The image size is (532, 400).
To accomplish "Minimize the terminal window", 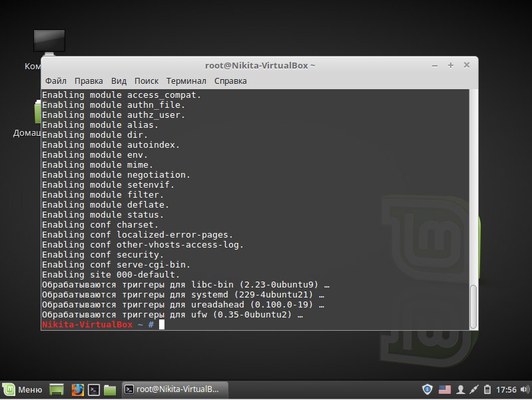I will [435, 65].
